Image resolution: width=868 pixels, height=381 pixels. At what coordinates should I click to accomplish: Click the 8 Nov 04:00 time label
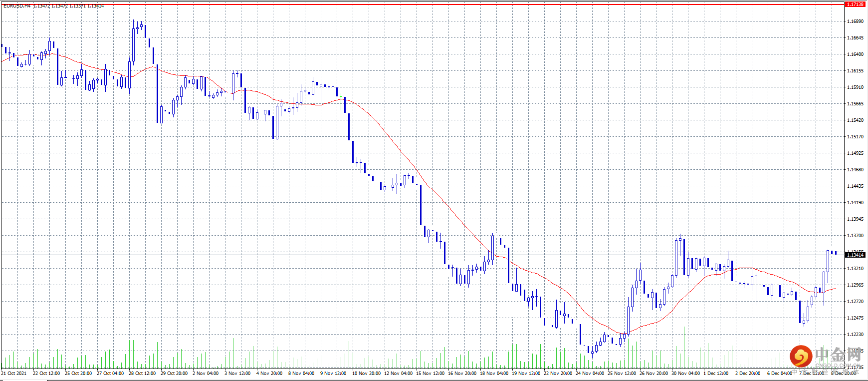pos(301,374)
